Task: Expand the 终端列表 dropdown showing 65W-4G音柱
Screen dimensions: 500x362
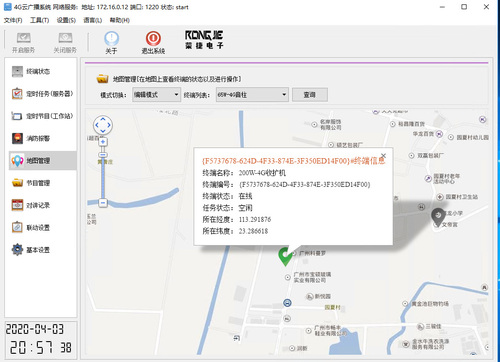Action: 252,95
